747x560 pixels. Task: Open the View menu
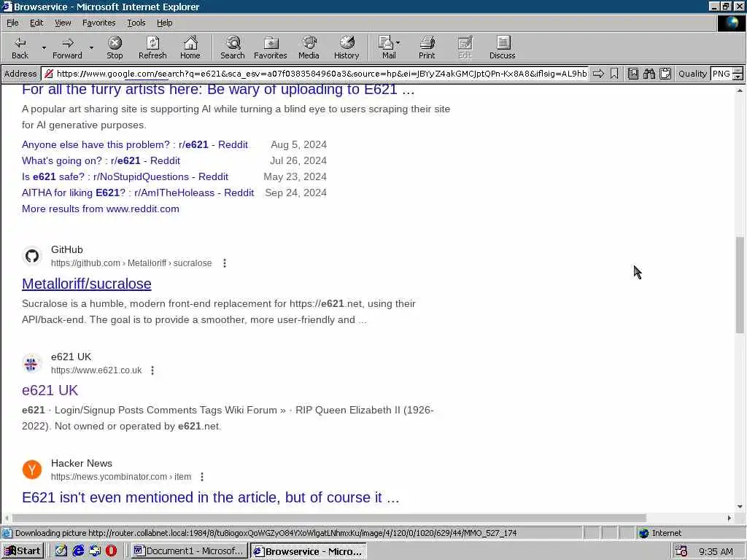tap(63, 23)
